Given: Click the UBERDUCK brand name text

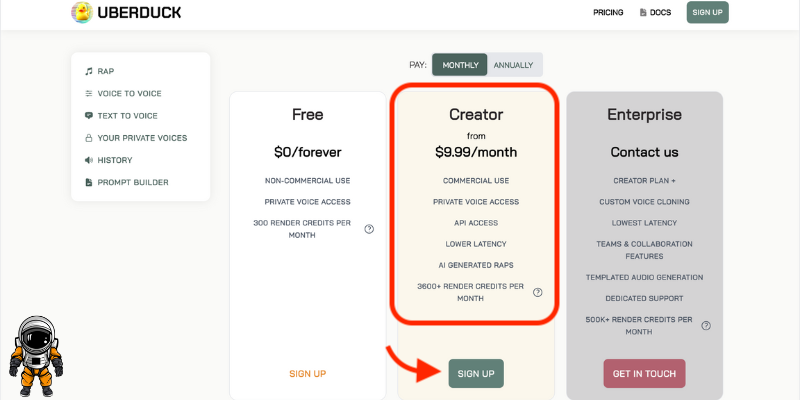Looking at the screenshot, I should [139, 13].
